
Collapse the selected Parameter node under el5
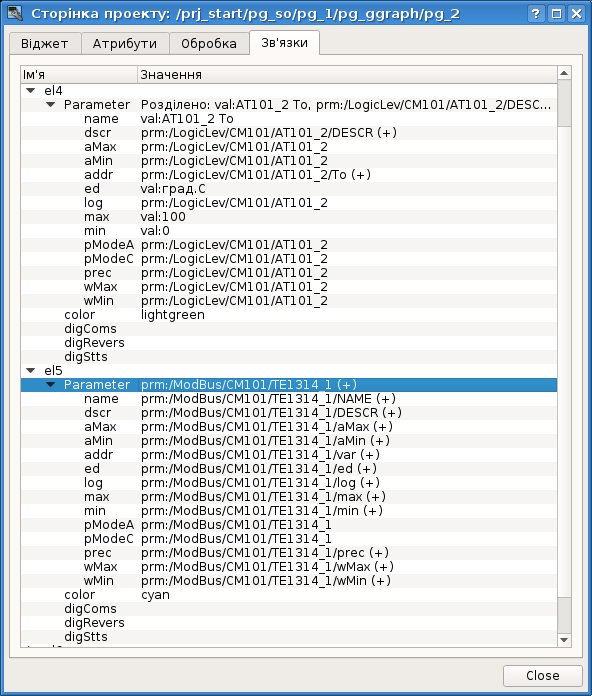click(51, 384)
